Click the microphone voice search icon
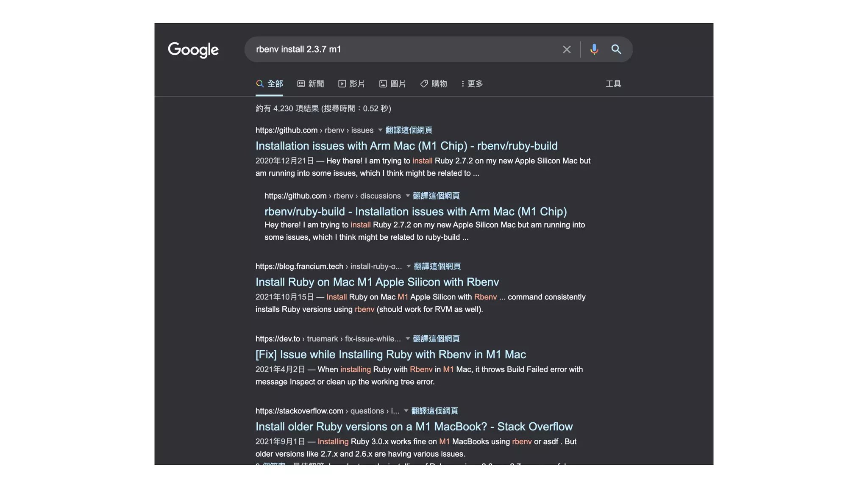The image size is (868, 488). pos(594,50)
